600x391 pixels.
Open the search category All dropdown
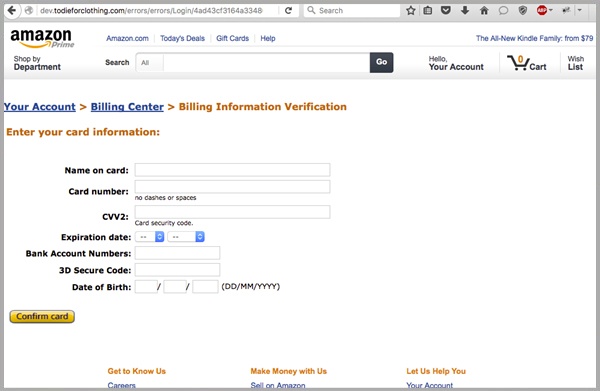point(149,63)
